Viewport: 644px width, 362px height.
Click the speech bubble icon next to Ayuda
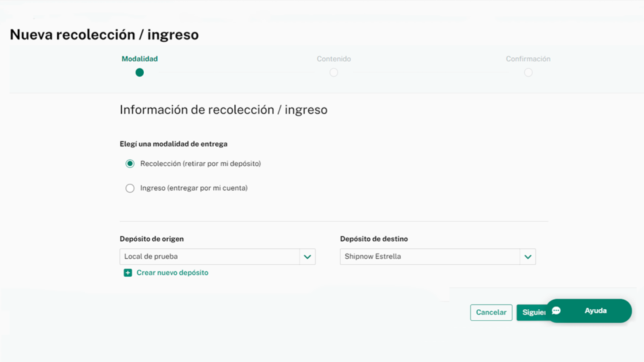point(556,311)
